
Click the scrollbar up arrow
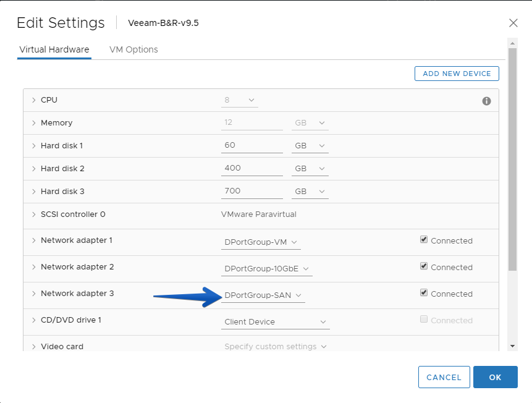512,43
